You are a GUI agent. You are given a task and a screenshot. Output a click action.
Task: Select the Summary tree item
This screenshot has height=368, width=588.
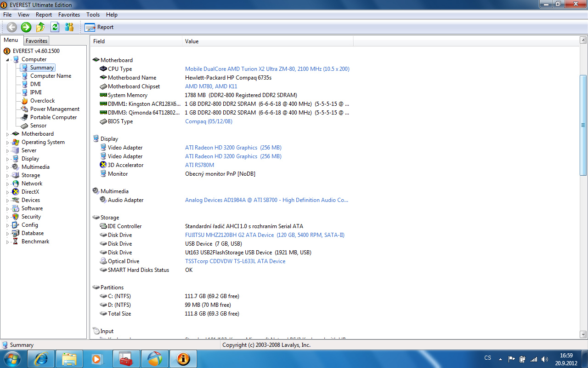pyautogui.click(x=42, y=68)
